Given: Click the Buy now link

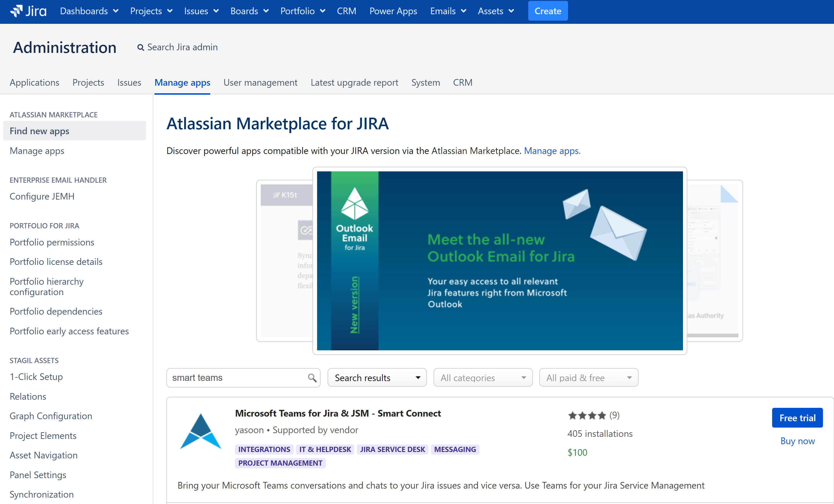Looking at the screenshot, I should pos(797,441).
